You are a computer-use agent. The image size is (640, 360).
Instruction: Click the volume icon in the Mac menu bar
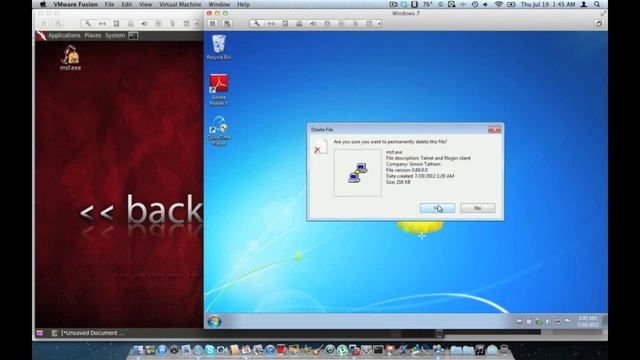pyautogui.click(x=486, y=4)
